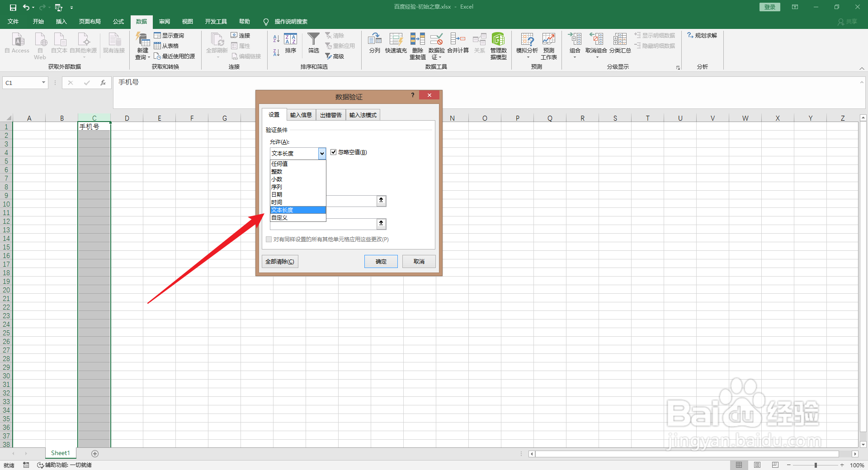Click the Clear All button
This screenshot has height=470, width=868.
click(x=280, y=261)
